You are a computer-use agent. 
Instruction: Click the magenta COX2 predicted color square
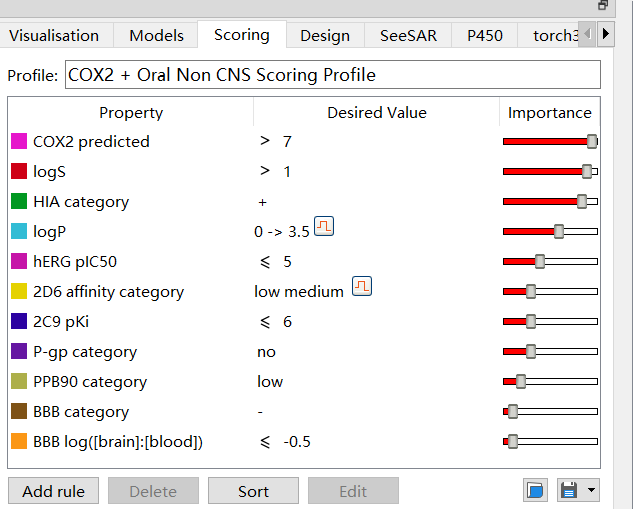point(19,141)
